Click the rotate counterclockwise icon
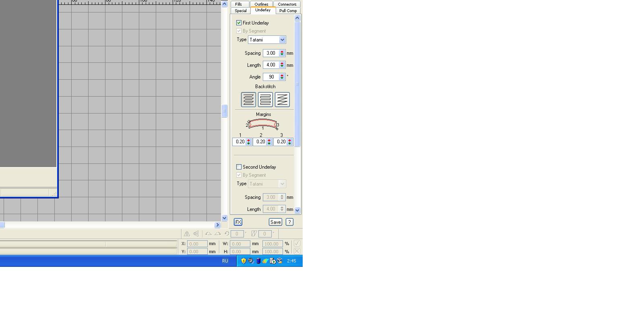Image resolution: width=644 pixels, height=320 pixels. [x=208, y=233]
